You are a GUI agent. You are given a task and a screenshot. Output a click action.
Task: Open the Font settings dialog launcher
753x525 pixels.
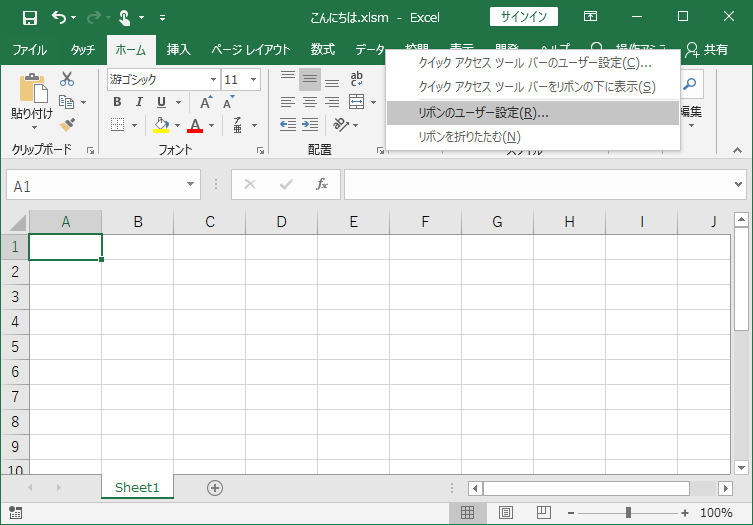click(x=260, y=150)
